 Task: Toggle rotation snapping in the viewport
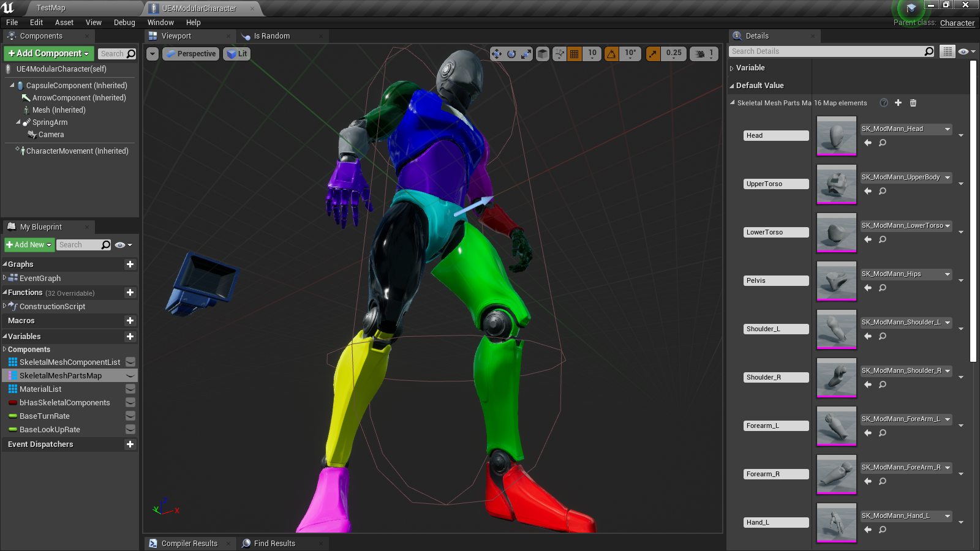611,54
